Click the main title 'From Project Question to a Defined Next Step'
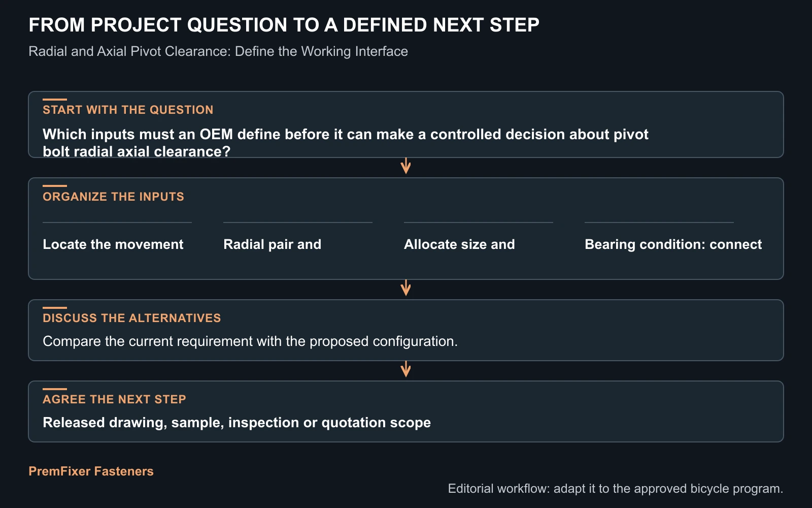This screenshot has width=812, height=508. [x=284, y=25]
